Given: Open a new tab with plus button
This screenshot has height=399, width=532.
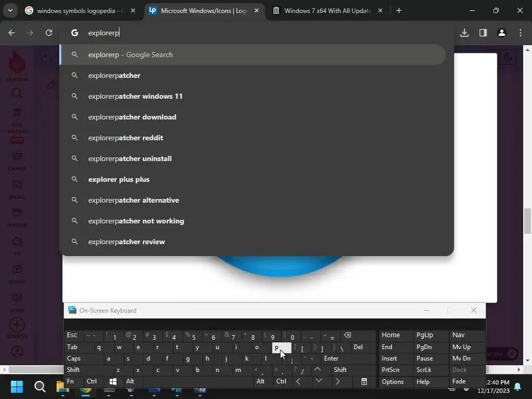Looking at the screenshot, I should click(x=399, y=10).
